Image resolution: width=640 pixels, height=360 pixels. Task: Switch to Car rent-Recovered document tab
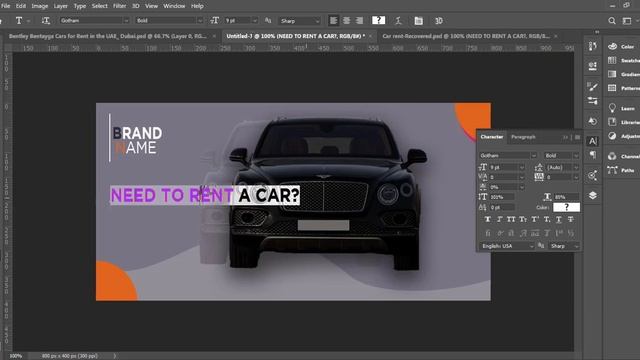(466, 36)
